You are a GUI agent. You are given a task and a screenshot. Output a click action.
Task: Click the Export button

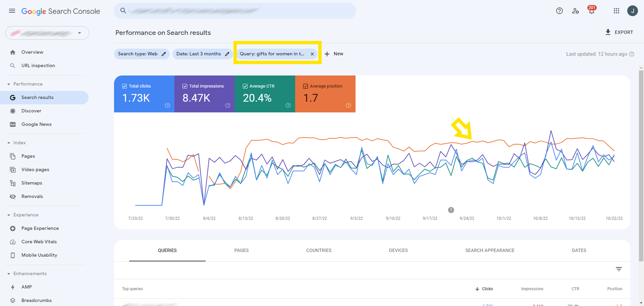coord(619,32)
